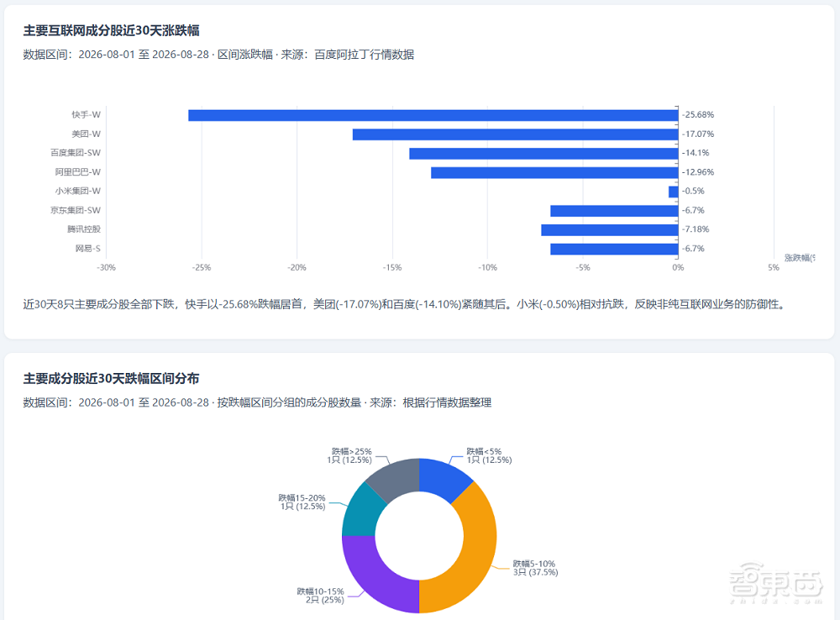
Task: Click the -12.96% value label
Action: point(698,172)
